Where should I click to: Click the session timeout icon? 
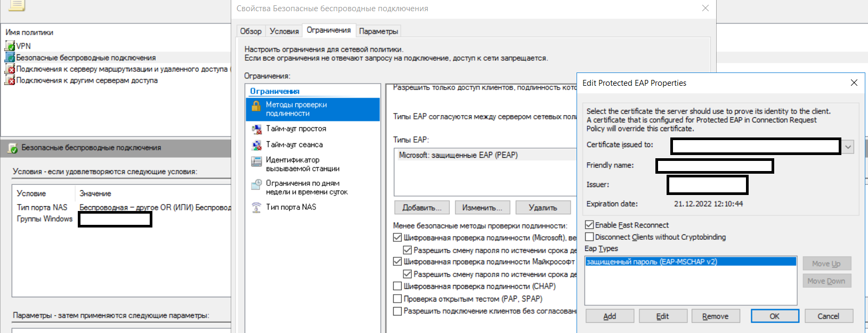click(x=256, y=145)
